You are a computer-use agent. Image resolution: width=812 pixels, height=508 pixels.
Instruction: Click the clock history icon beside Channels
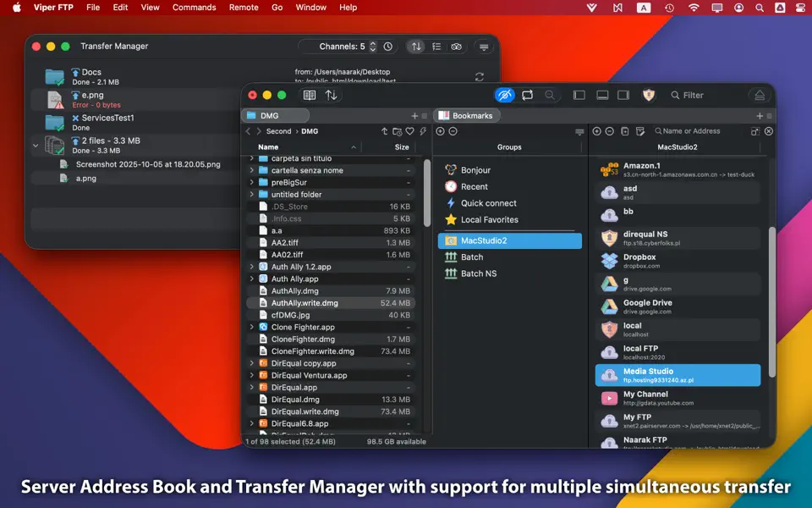[x=388, y=47]
